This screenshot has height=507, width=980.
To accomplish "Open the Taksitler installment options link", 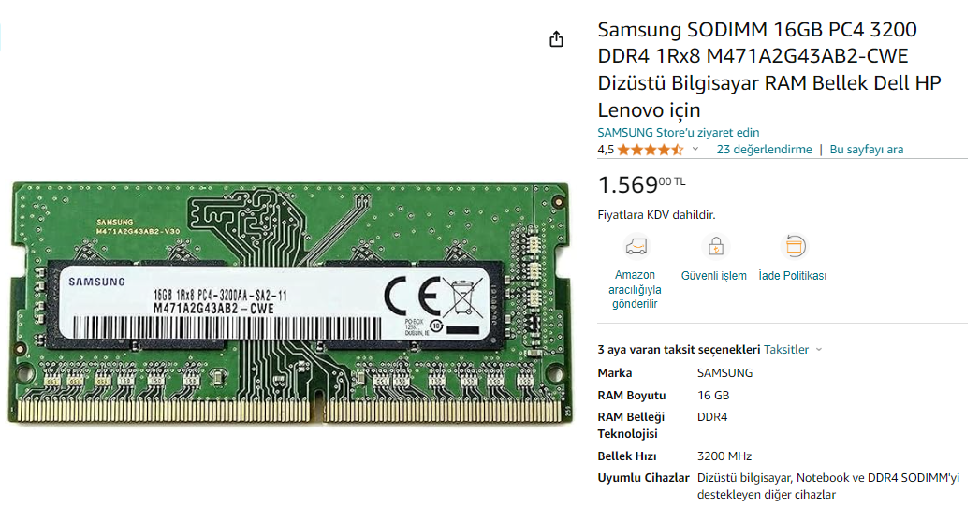I will point(786,350).
